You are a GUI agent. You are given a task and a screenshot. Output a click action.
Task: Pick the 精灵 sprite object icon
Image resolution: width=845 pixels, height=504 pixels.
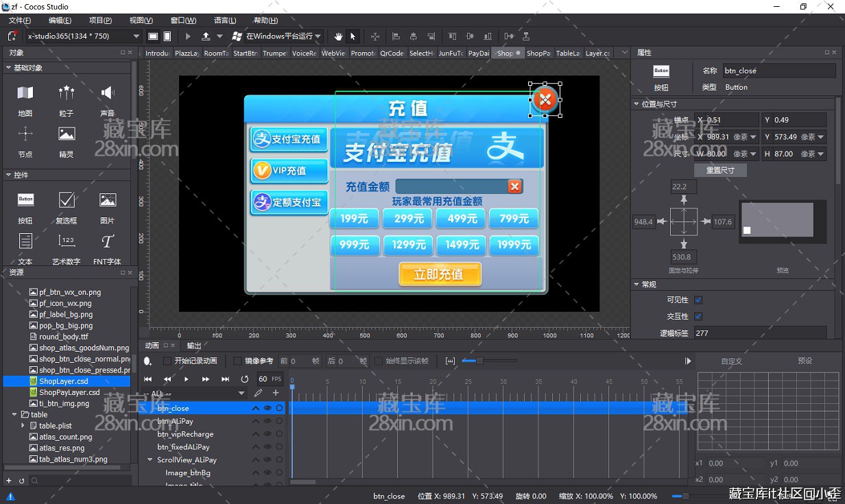click(67, 134)
